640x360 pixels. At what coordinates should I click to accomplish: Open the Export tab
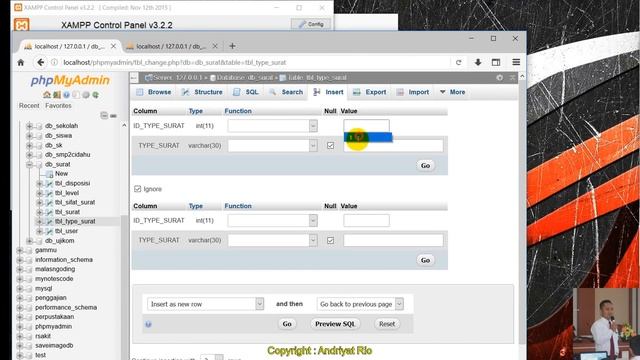coord(370,92)
